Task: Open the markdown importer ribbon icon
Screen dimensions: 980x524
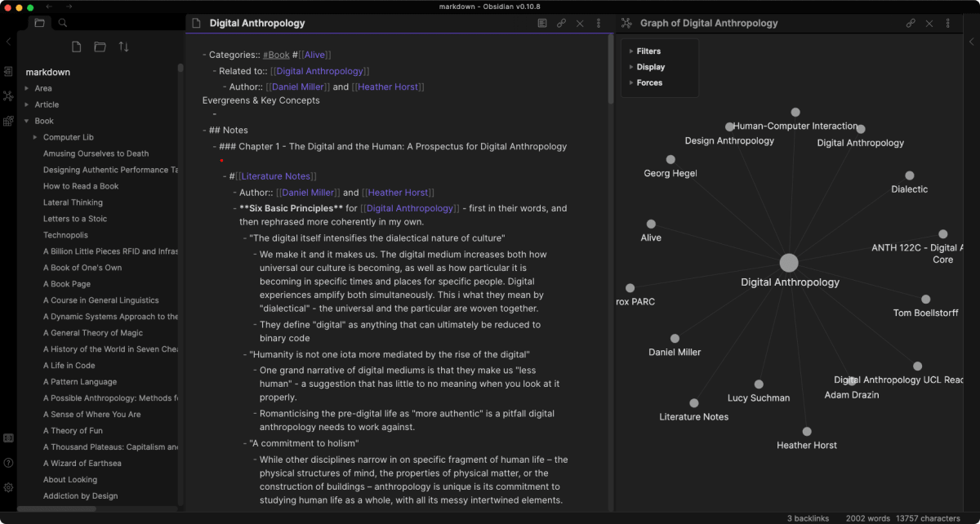Action: [8, 121]
